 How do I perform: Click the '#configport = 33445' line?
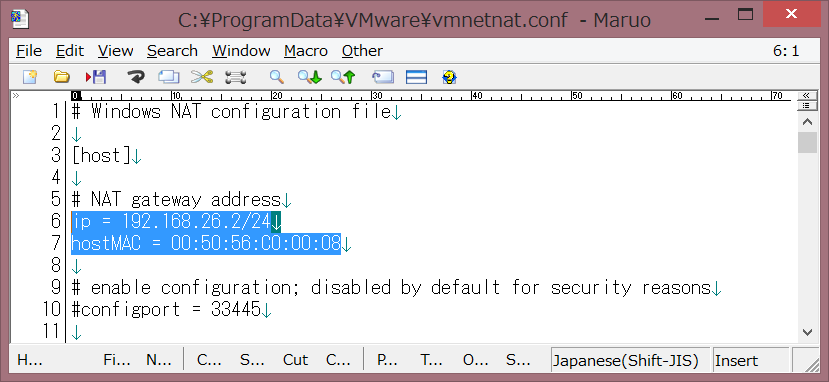tap(166, 310)
